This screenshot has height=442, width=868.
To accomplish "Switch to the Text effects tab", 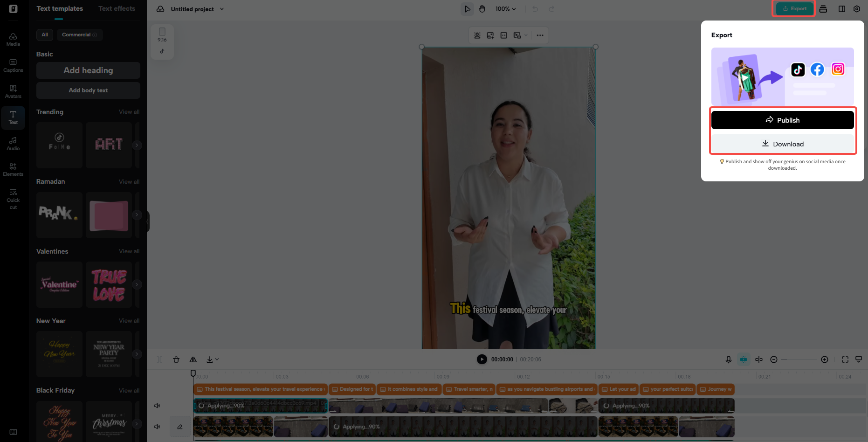I will [x=117, y=8].
